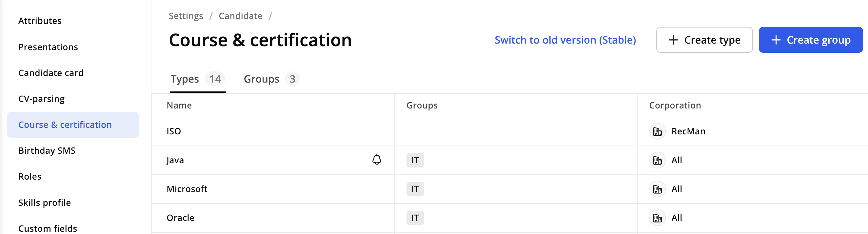This screenshot has height=234, width=868.
Task: Click the building icon in Oracle row
Action: 657,218
